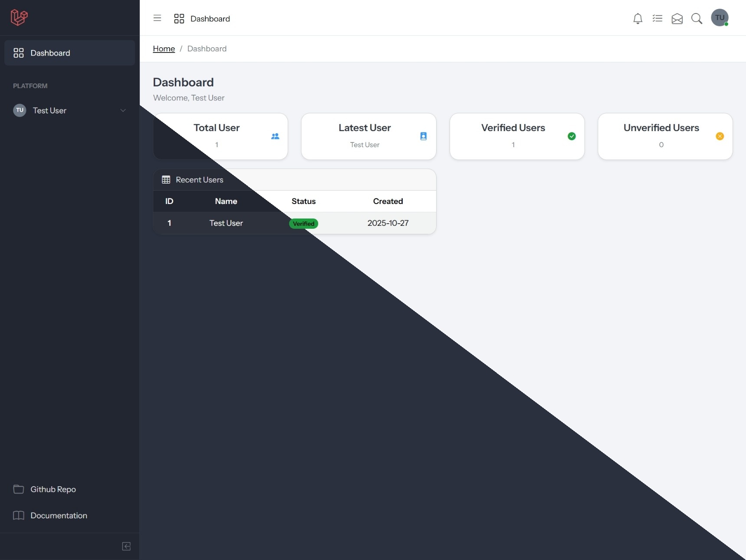Collapse the sidebar with arrow icon
The width and height of the screenshot is (746, 560).
(x=126, y=546)
